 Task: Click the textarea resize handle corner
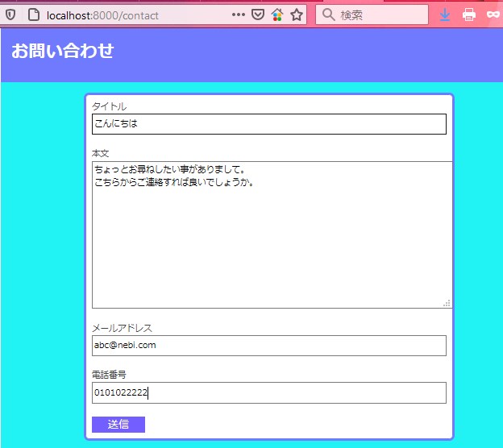click(x=447, y=303)
